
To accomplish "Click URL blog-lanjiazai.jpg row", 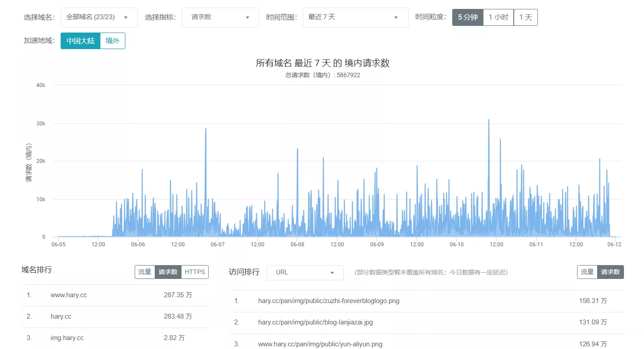I will 426,322.
